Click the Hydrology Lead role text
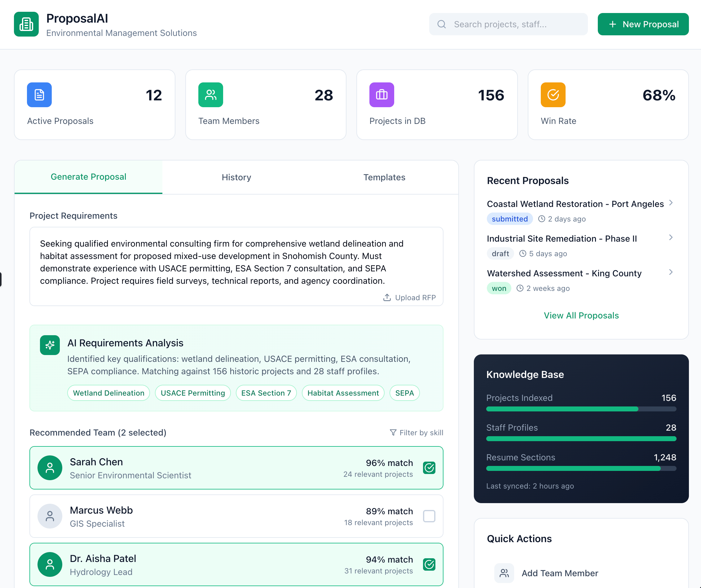The height and width of the screenshot is (588, 701). click(101, 572)
